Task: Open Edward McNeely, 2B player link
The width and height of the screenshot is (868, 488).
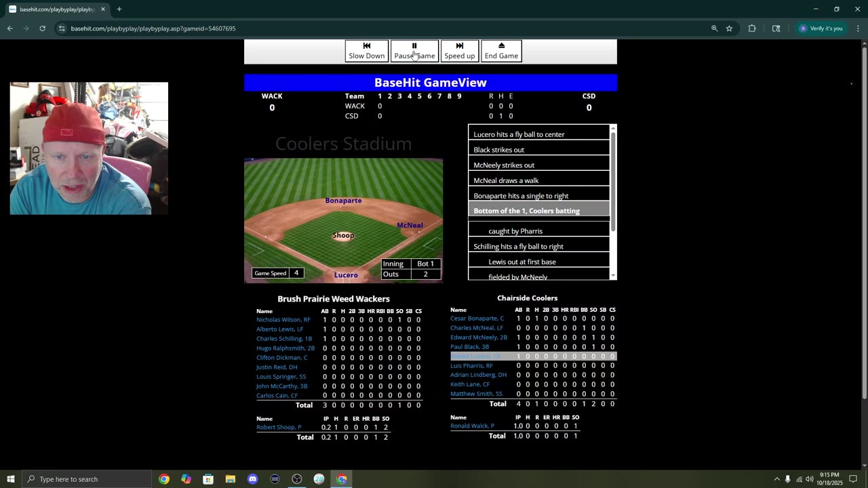Action: tap(479, 338)
